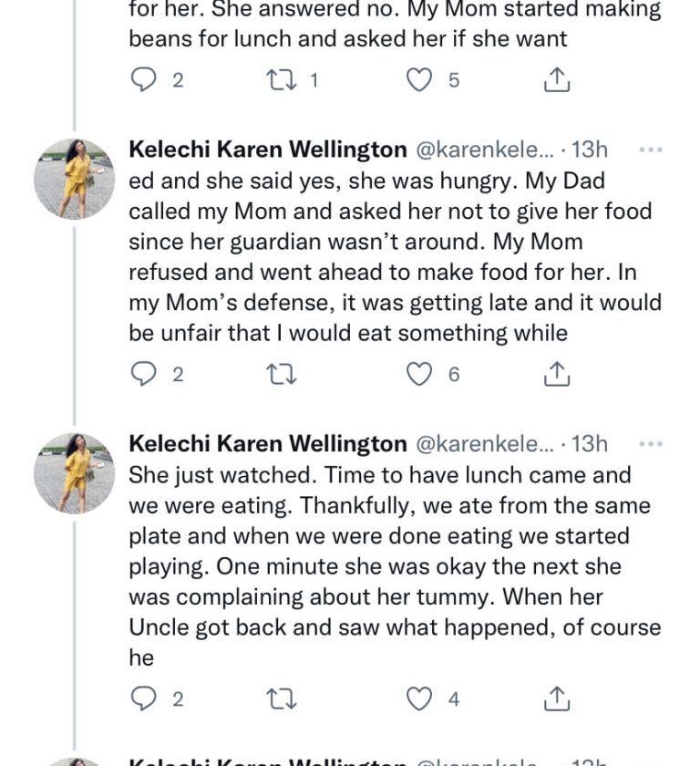Image resolution: width=700 pixels, height=766 pixels.
Task: Open more options on 'She just watched' tweet
Action: click(650, 444)
